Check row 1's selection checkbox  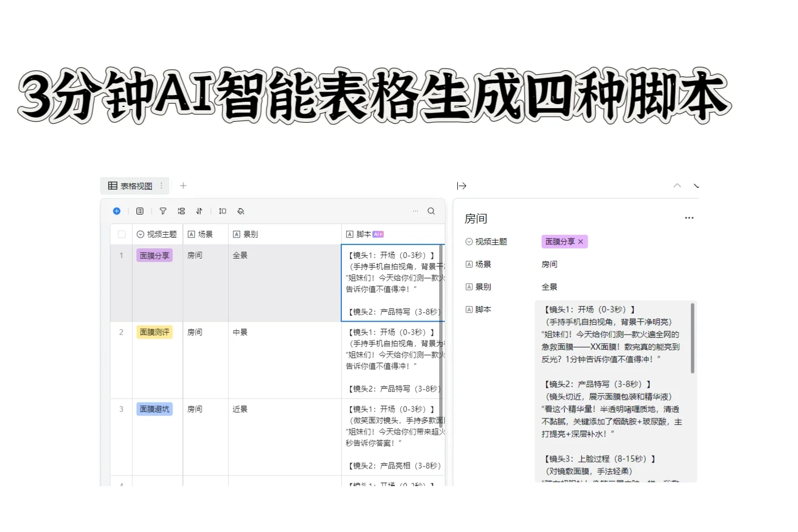click(x=121, y=255)
